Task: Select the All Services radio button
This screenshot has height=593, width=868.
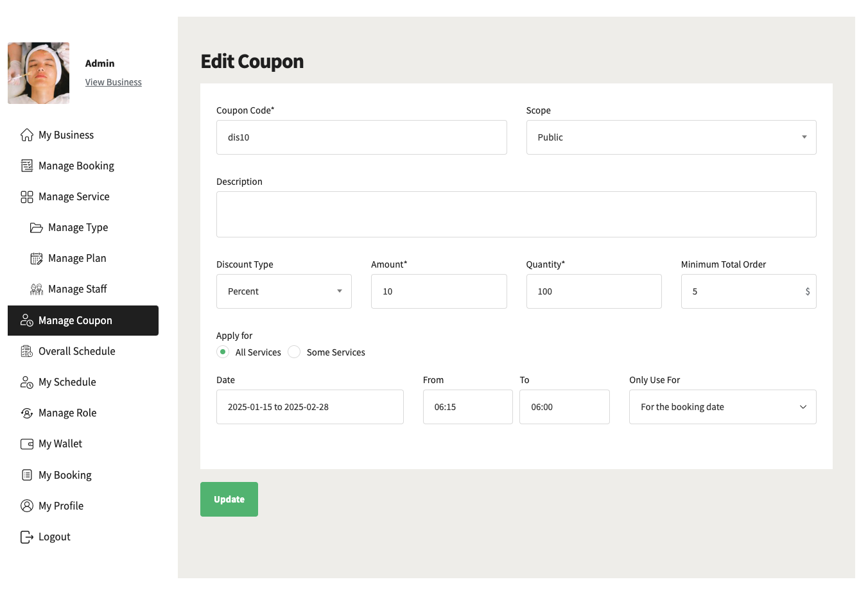Action: pyautogui.click(x=223, y=352)
